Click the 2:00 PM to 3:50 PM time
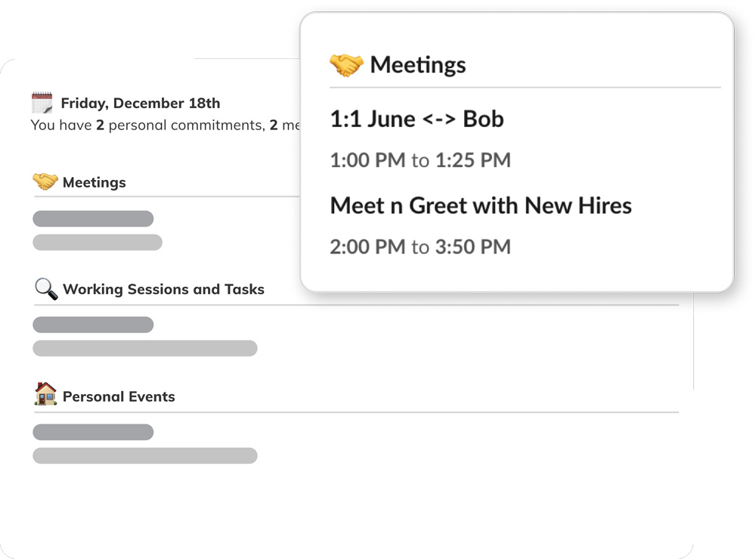The image size is (756, 559). 420,247
